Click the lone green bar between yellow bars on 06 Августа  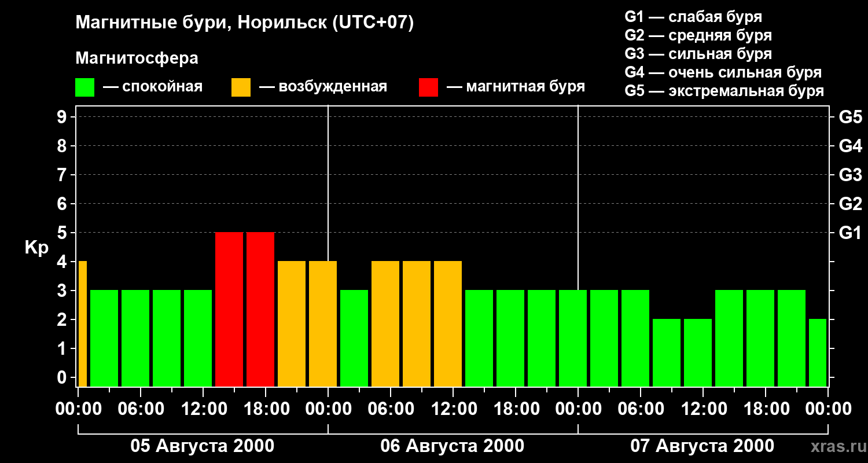pyautogui.click(x=354, y=339)
